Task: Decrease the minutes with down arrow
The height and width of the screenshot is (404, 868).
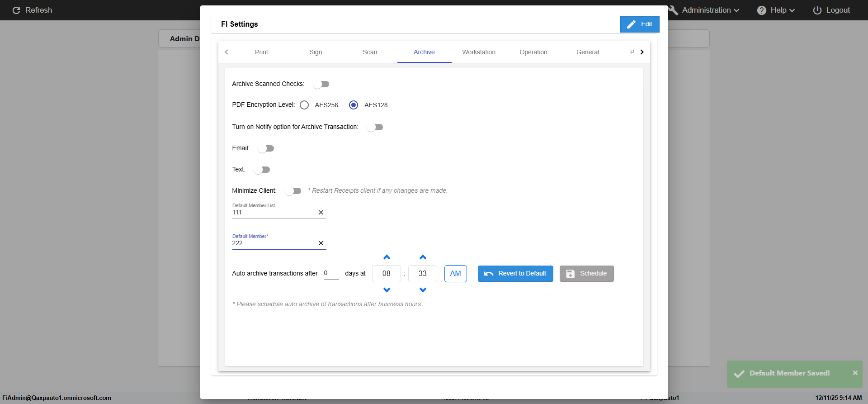Action: pos(423,290)
